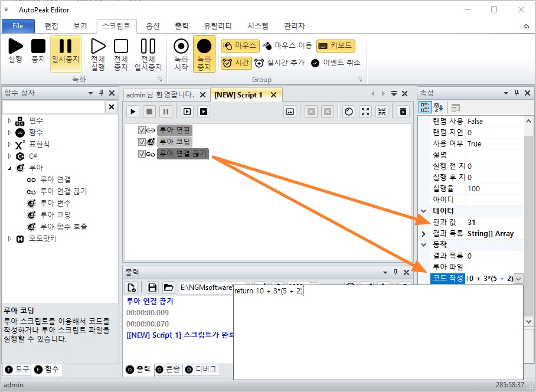Collapse the ribbon with top-right chevron
The width and height of the screenshot is (536, 392).
point(526,27)
